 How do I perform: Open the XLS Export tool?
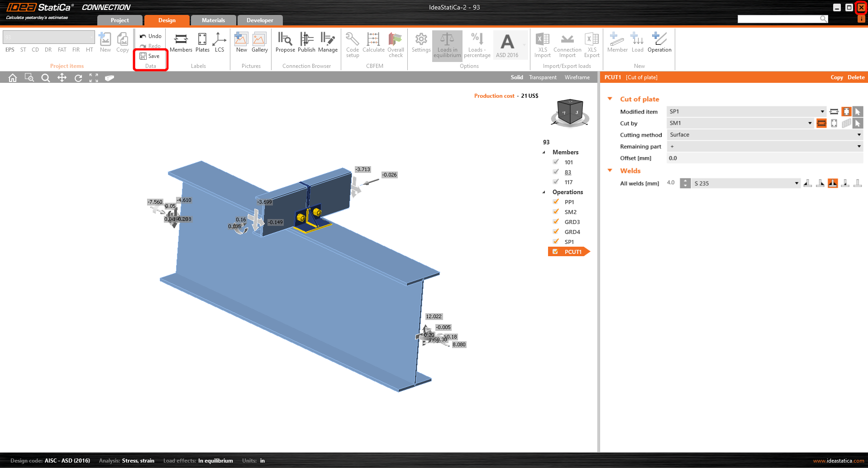[x=591, y=44]
